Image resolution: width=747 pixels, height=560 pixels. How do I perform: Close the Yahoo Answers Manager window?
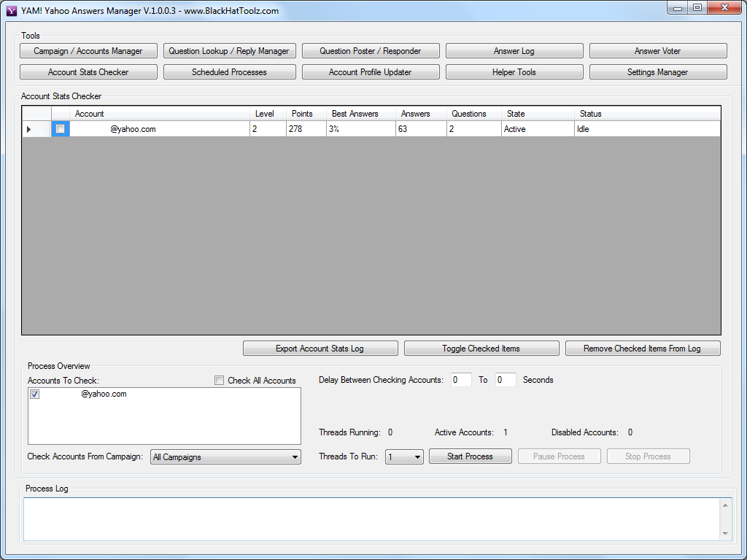tap(724, 8)
